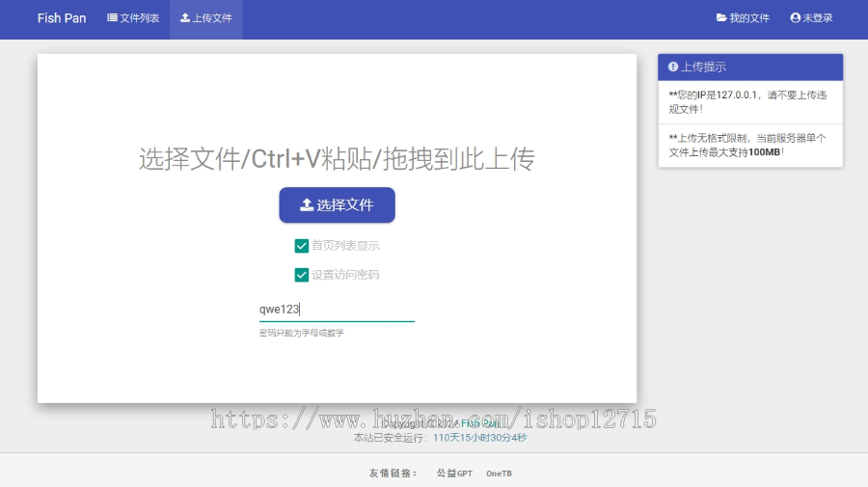868x487 pixels.
Task: Open the OneTB friend link
Action: coord(499,473)
